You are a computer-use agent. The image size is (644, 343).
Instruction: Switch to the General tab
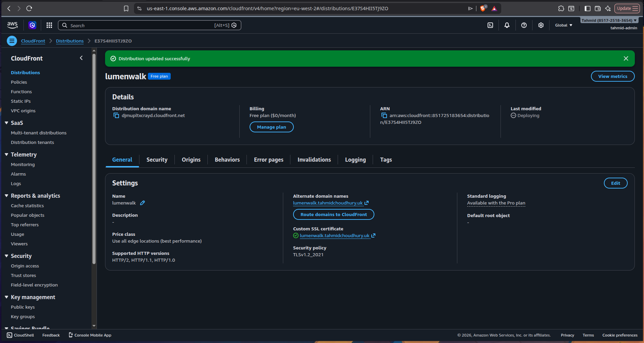122,160
